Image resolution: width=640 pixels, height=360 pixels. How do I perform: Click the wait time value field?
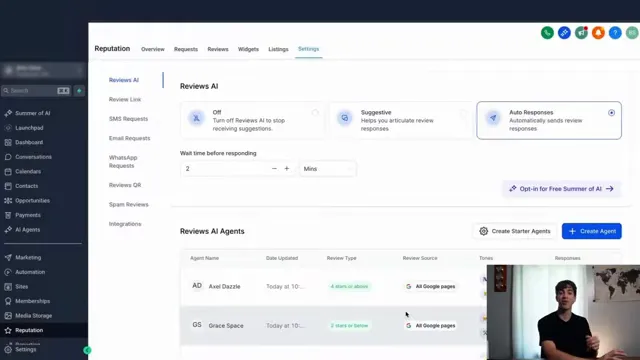[224, 169]
